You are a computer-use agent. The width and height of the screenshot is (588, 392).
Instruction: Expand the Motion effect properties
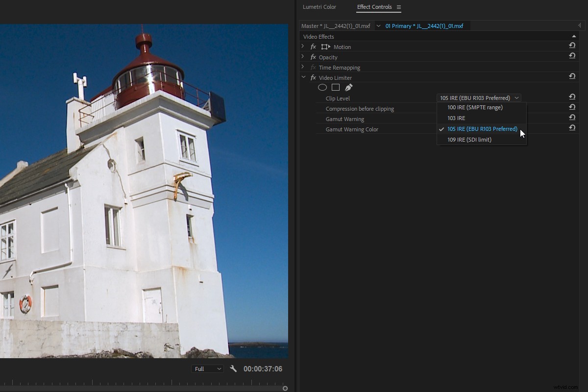(303, 47)
